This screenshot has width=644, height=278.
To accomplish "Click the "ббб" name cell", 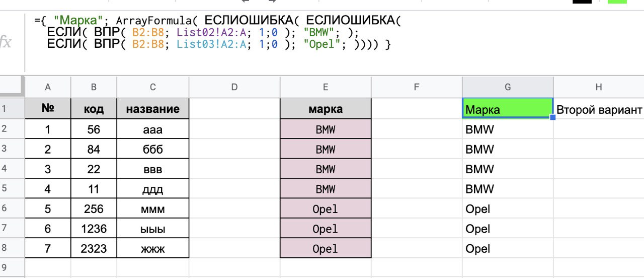I will pyautogui.click(x=153, y=149).
